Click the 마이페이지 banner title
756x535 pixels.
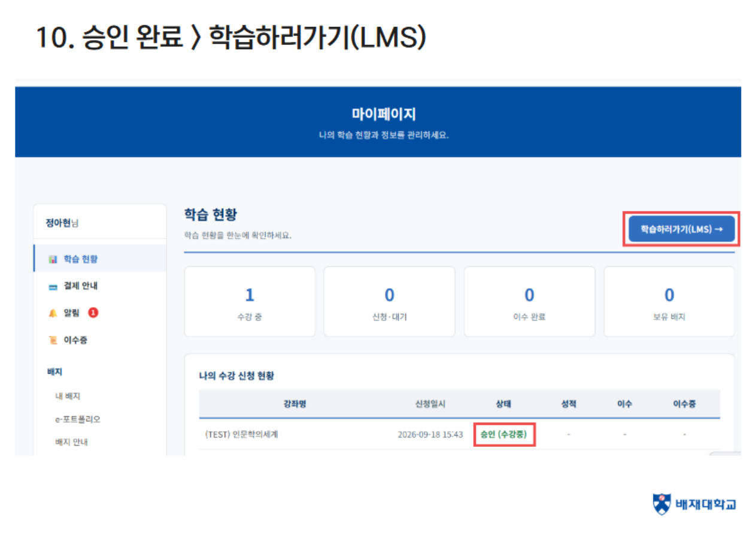coord(384,114)
